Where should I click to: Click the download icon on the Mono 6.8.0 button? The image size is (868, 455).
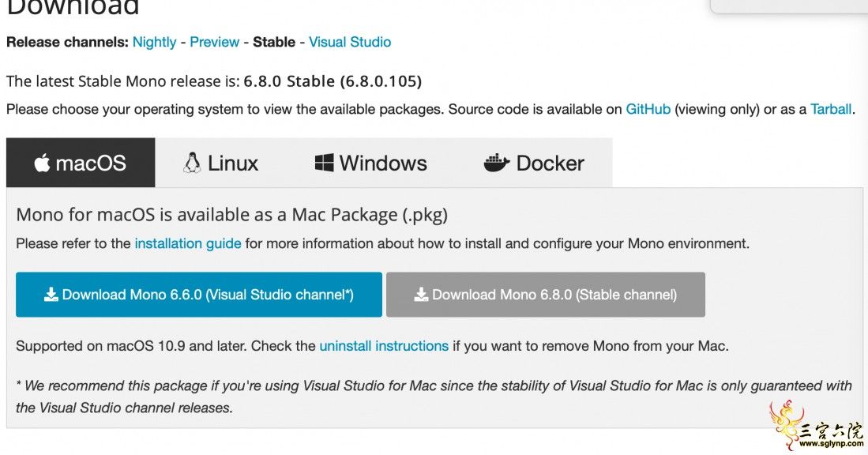pyautogui.click(x=421, y=295)
